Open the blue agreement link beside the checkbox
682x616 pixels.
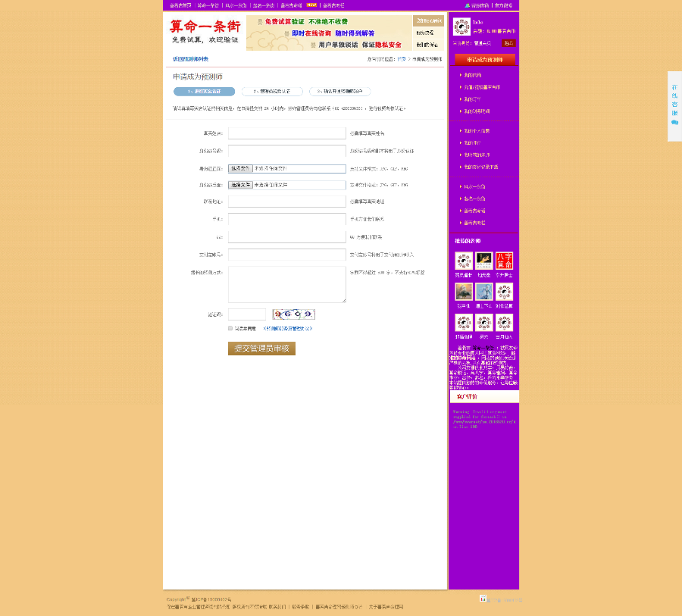pos(287,329)
